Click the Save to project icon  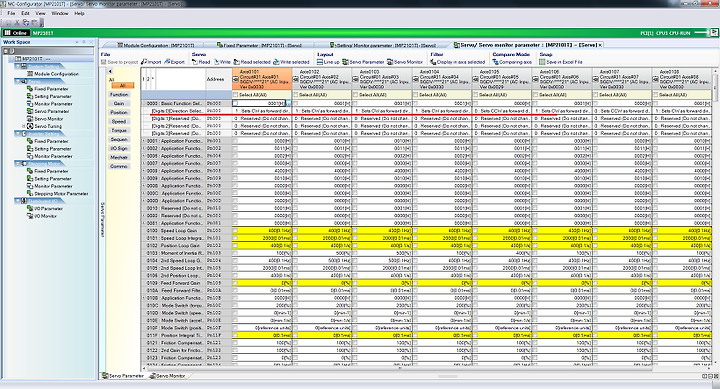(x=103, y=62)
